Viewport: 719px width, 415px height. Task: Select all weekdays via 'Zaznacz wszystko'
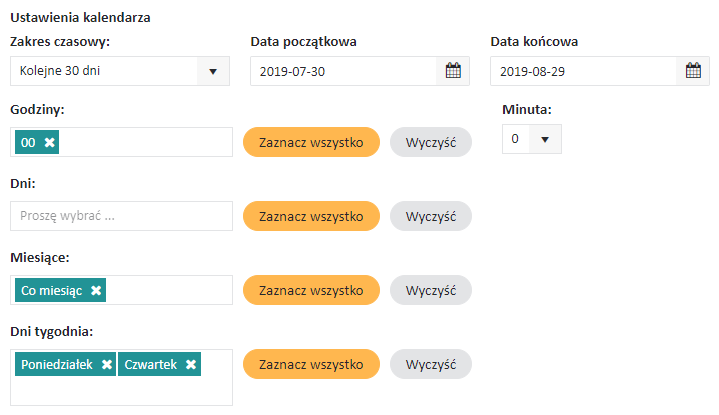coord(311,364)
